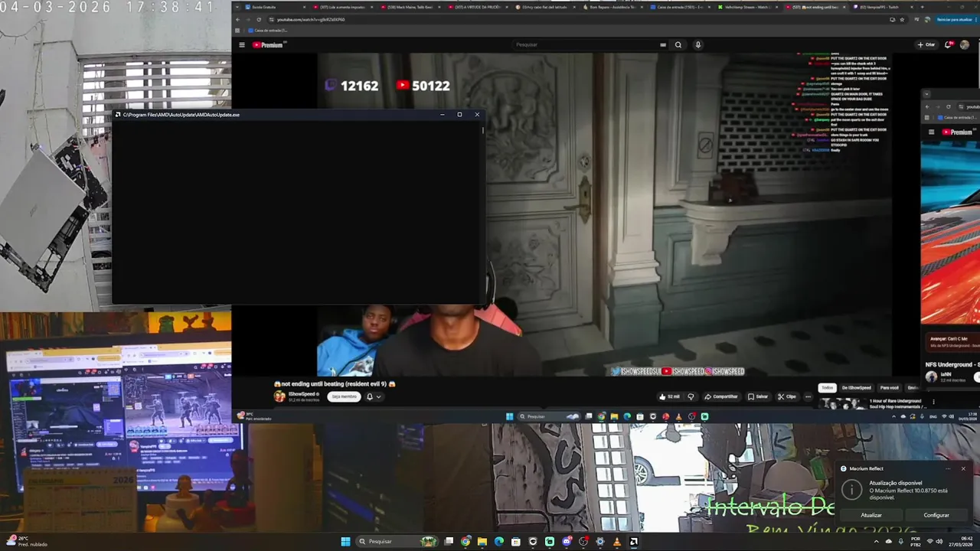The height and width of the screenshot is (551, 980).
Task: Open the 1 Hour of Rare Underground thumbnail
Action: [841, 403]
